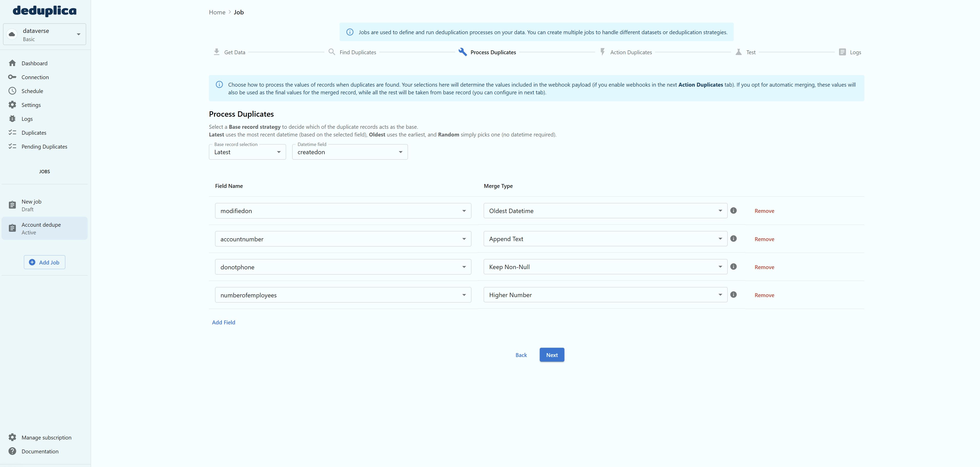This screenshot has width=980, height=467.
Task: Open the Schedule clock icon
Action: [x=13, y=91]
